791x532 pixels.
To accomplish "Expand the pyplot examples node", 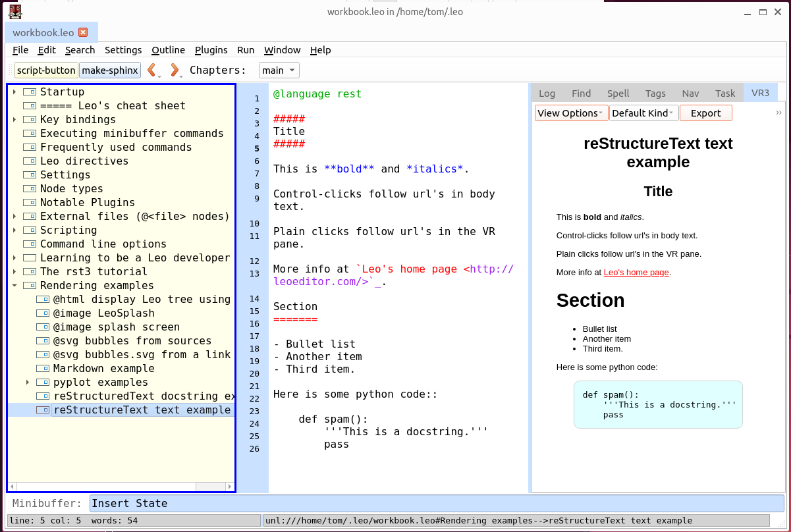I will point(28,383).
